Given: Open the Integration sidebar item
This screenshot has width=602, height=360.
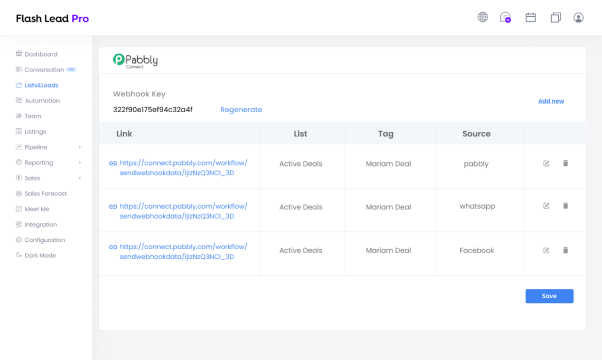Looking at the screenshot, I should (36, 225).
